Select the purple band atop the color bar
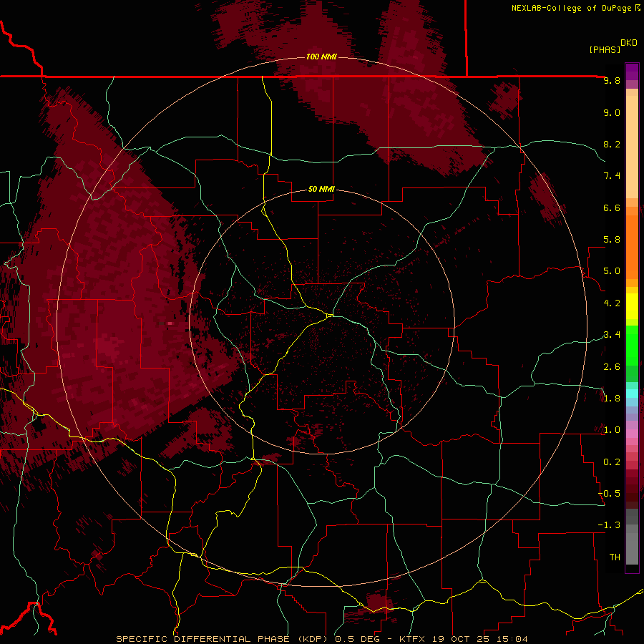644x644 pixels. click(632, 72)
